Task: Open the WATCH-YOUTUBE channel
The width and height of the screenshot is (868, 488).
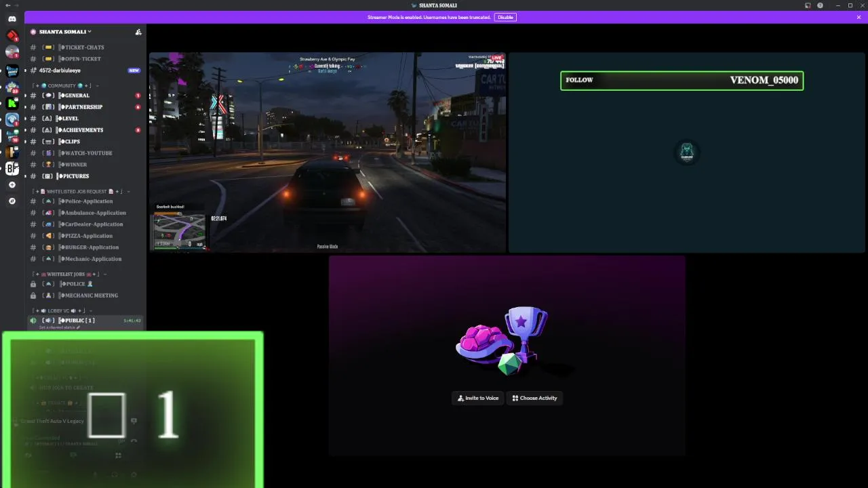Action: pos(85,153)
